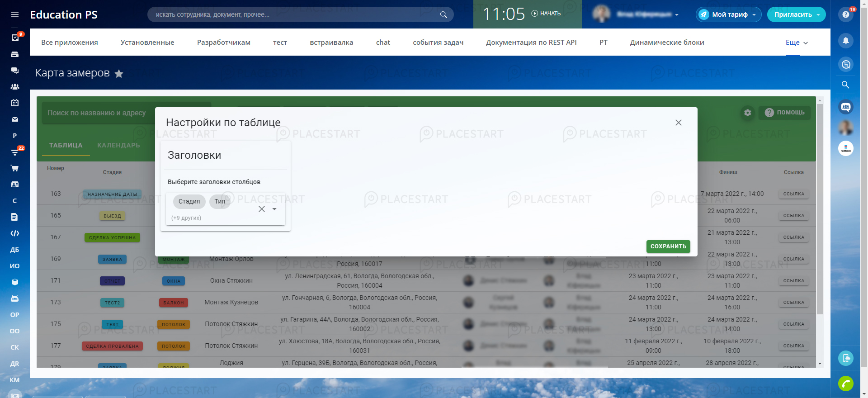
Task: Open the drive icon in left sidebar
Action: point(15,54)
